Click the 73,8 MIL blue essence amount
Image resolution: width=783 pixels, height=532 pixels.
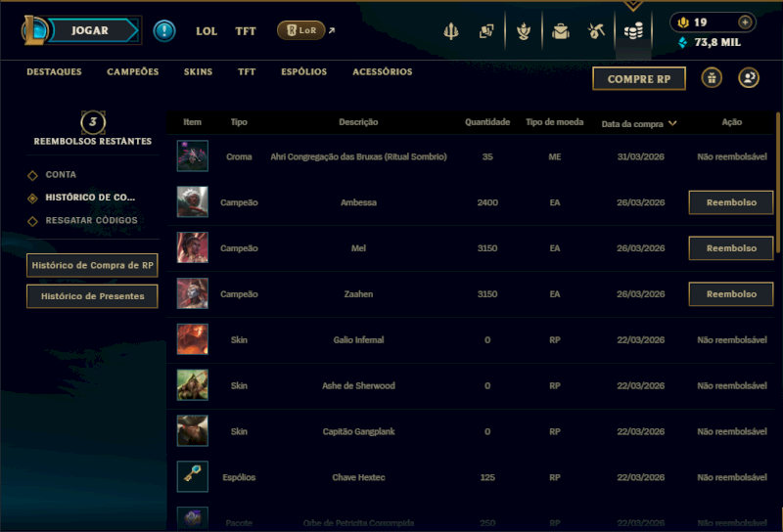[x=717, y=42]
